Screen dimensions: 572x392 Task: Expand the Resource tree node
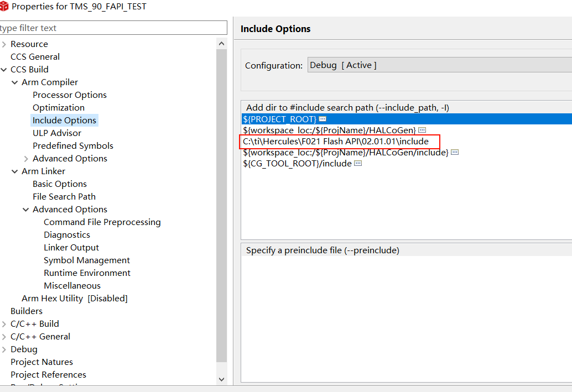point(4,44)
